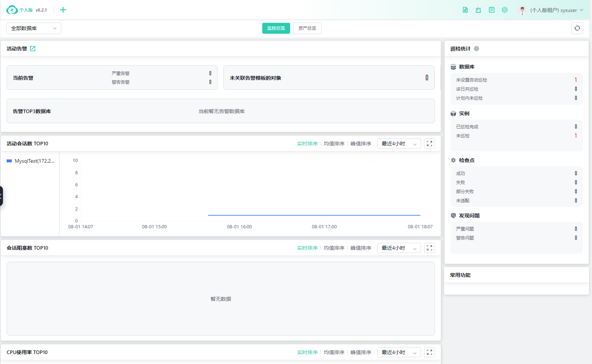Viewport: 592px width, 364px height.
Task: Select 实时排序 for CPU使用率 TOP10
Action: coord(307,352)
